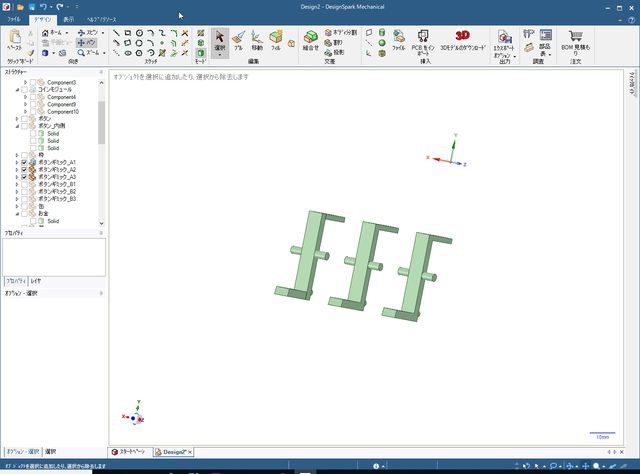Uncheck visibility of ボタンギミック_A2
This screenshot has width=640, height=474.
[x=24, y=170]
